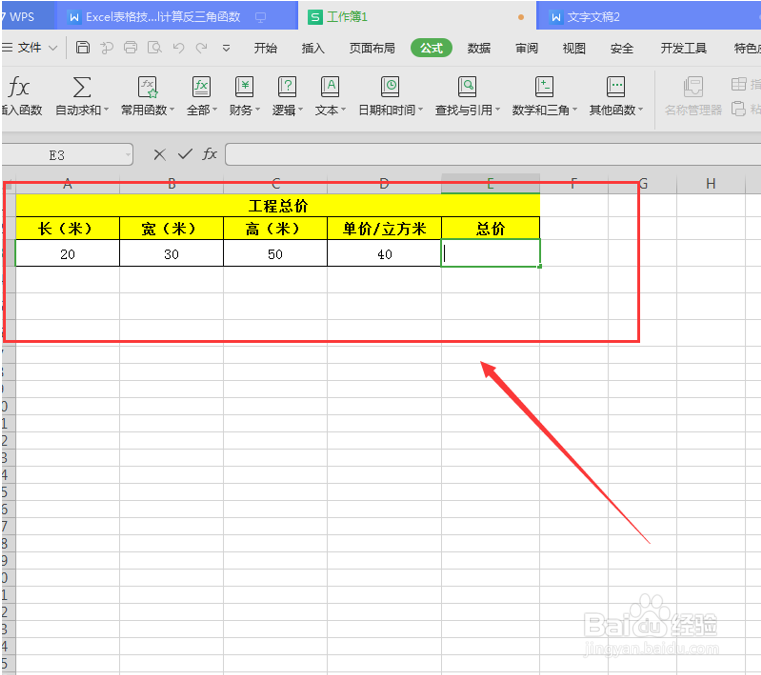Switch to the 开发工具 ribbon tab

[683, 48]
